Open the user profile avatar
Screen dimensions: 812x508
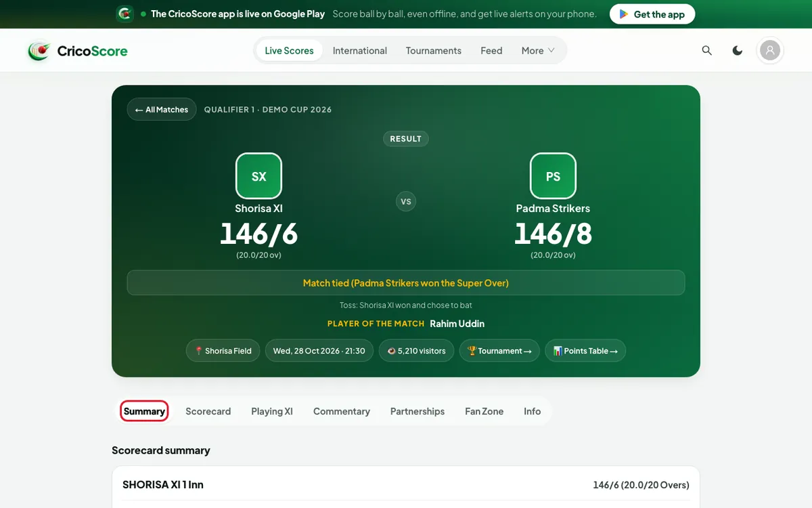point(770,51)
